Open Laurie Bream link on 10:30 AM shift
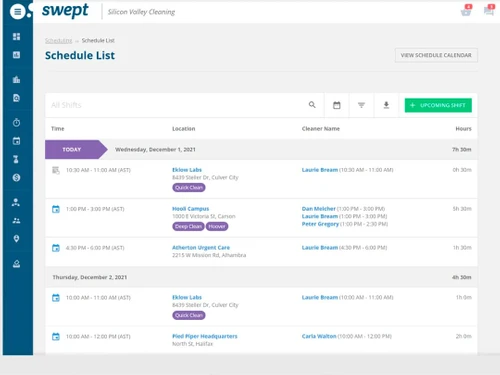This screenshot has height=375, width=500. 320,170
